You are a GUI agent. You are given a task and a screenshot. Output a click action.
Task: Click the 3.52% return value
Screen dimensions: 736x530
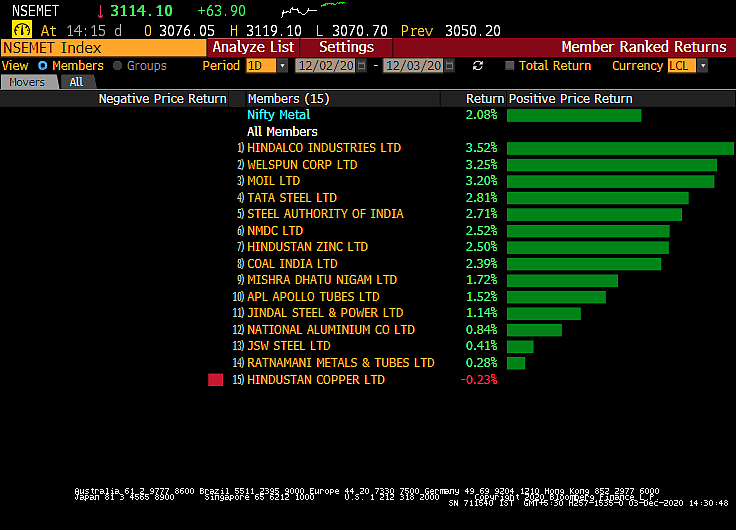click(481, 148)
